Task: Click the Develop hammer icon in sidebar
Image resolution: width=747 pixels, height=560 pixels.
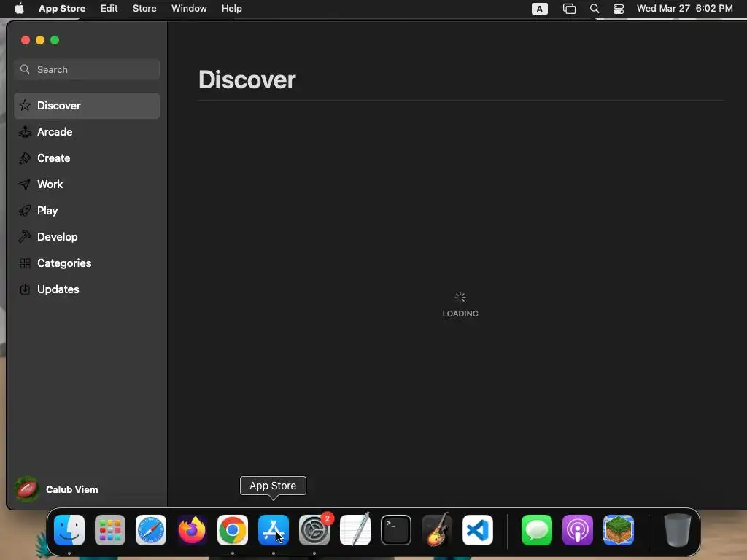Action: 25,237
